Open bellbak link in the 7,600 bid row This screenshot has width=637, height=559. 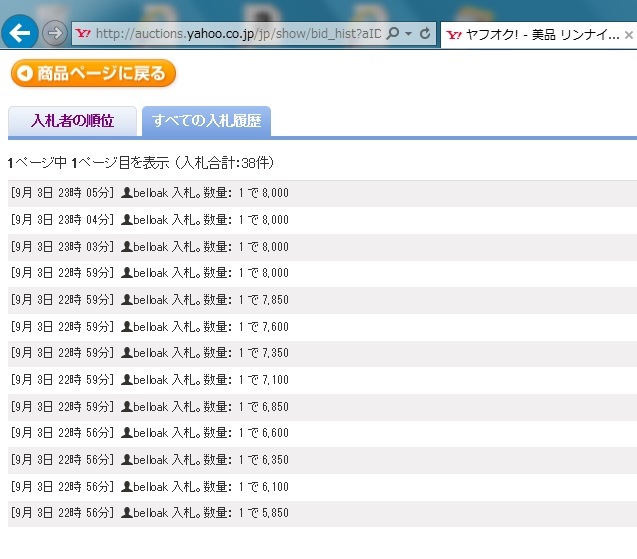click(150, 326)
